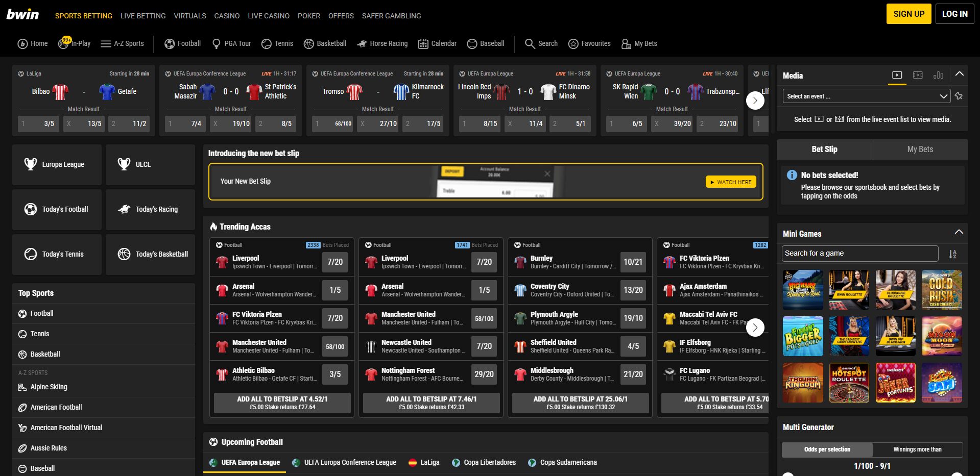
Task: Switch Media panel to video view icon
Action: point(897,75)
